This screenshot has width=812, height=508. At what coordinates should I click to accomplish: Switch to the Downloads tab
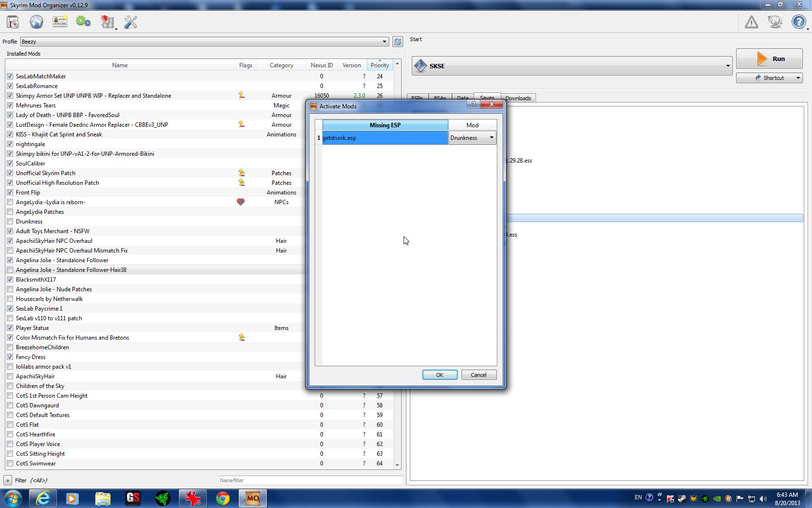click(x=518, y=98)
